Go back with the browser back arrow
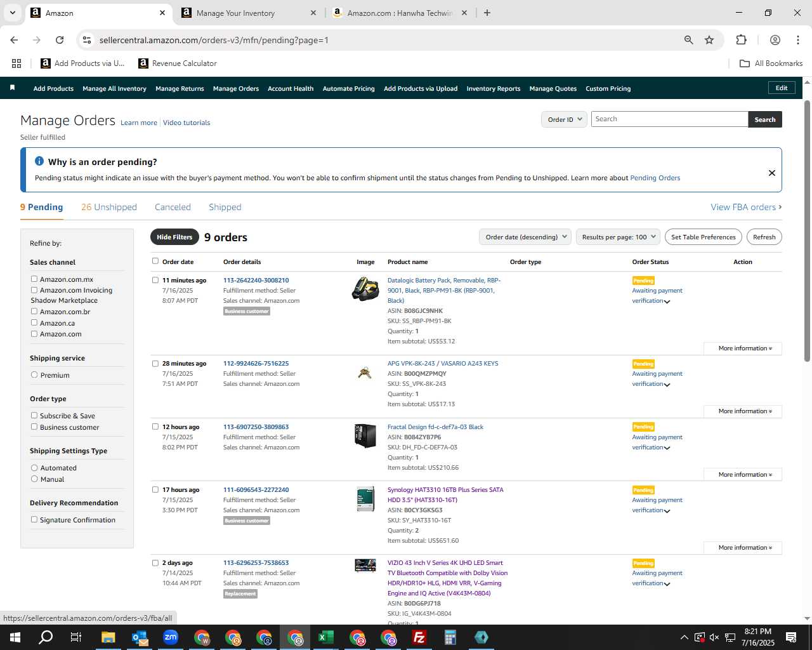Viewport: 812px width, 650px height. pyautogui.click(x=14, y=40)
